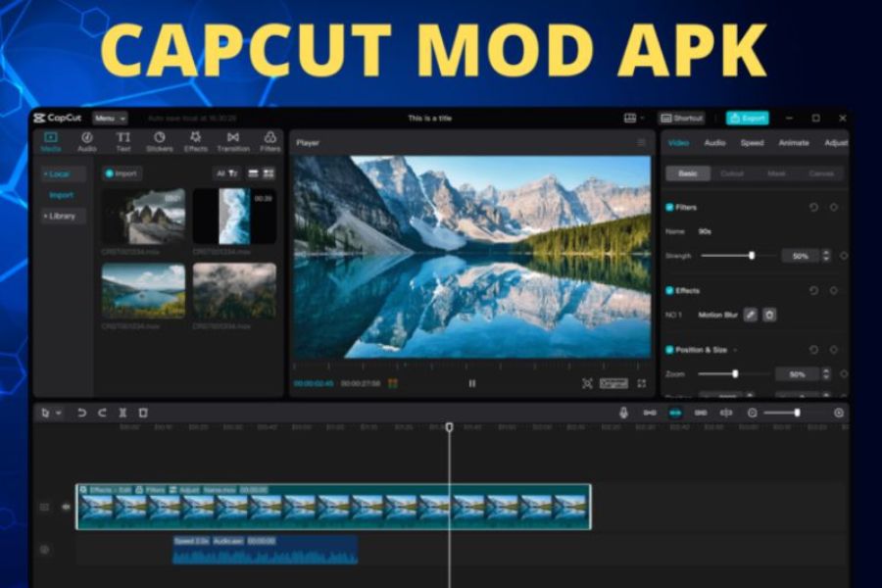This screenshot has width=882, height=588.
Task: Reset Position & Size with circular arrow
Action: (814, 350)
